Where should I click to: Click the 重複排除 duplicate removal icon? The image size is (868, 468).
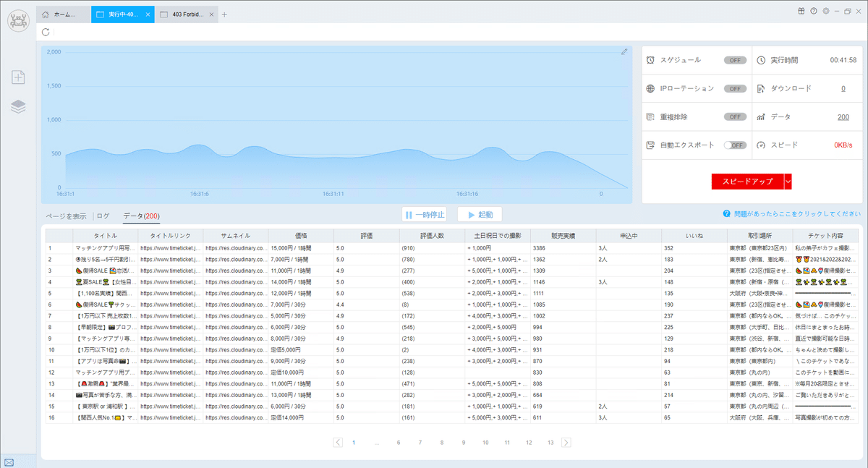click(651, 116)
